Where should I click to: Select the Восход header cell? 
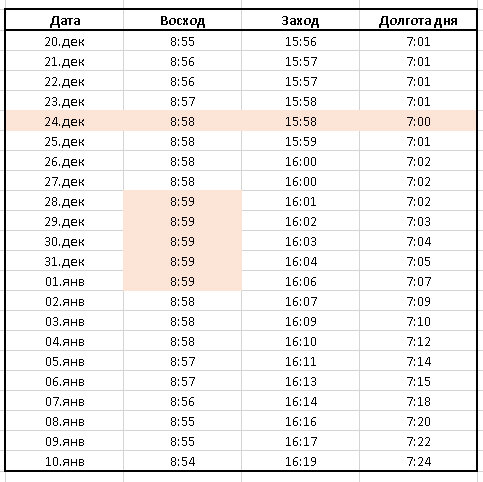pyautogui.click(x=182, y=20)
